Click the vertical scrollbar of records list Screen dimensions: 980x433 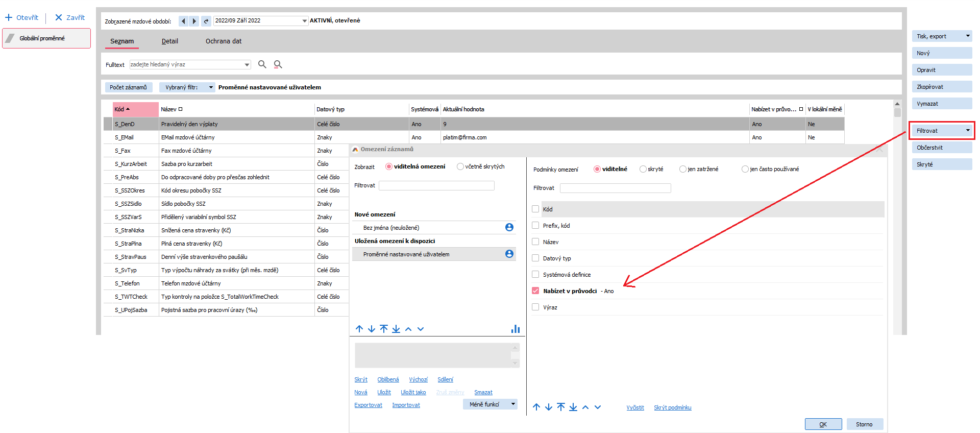[897, 204]
